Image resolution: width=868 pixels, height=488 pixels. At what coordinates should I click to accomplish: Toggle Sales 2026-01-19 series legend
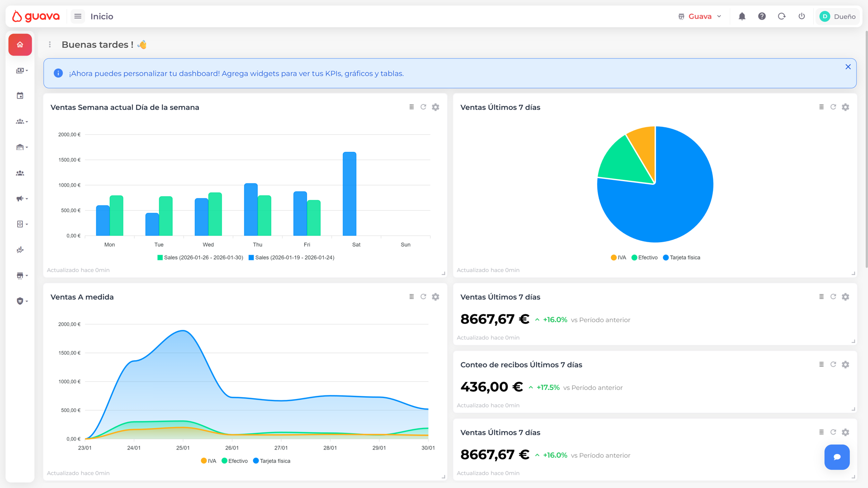click(292, 258)
